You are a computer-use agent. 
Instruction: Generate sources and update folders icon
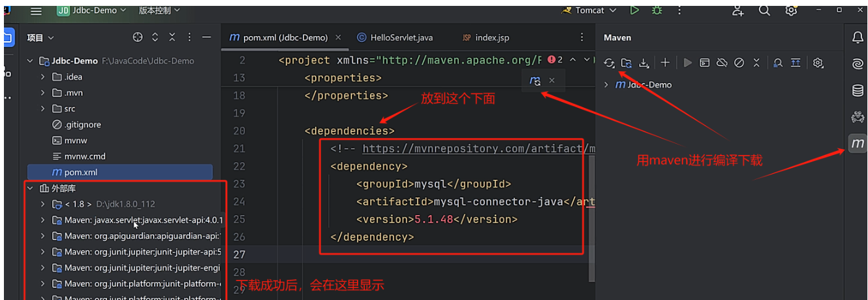coord(627,63)
